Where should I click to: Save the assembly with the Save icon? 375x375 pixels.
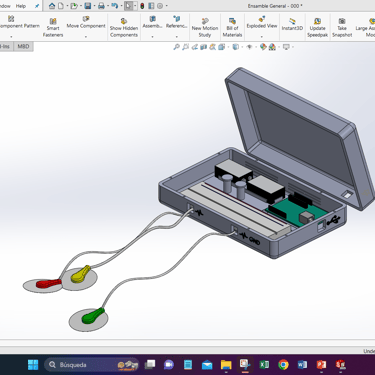[88, 6]
